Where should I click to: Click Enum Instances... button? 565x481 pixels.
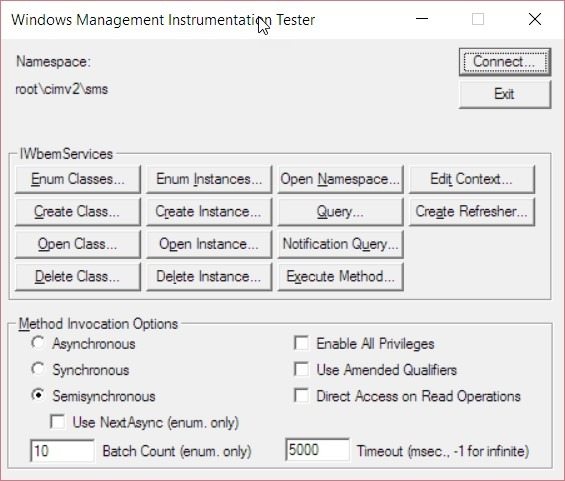[x=209, y=179]
